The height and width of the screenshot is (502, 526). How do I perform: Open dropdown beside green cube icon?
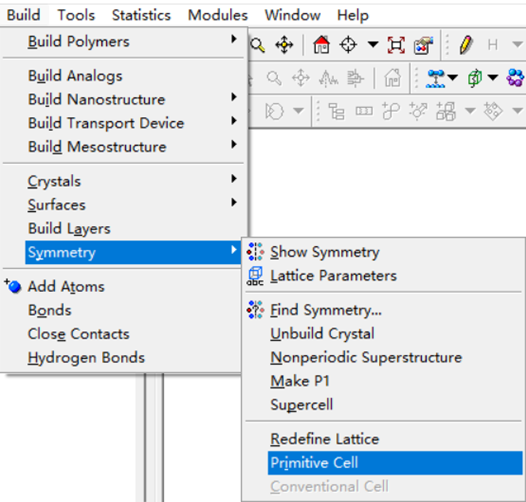492,78
